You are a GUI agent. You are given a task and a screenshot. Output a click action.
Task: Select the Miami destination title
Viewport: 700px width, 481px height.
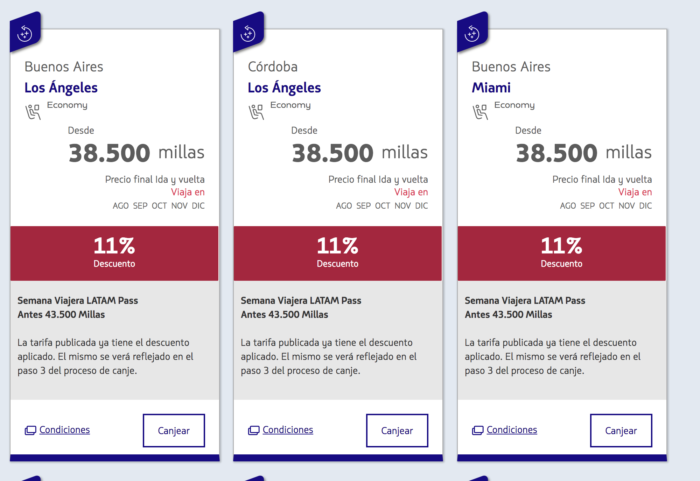[491, 88]
